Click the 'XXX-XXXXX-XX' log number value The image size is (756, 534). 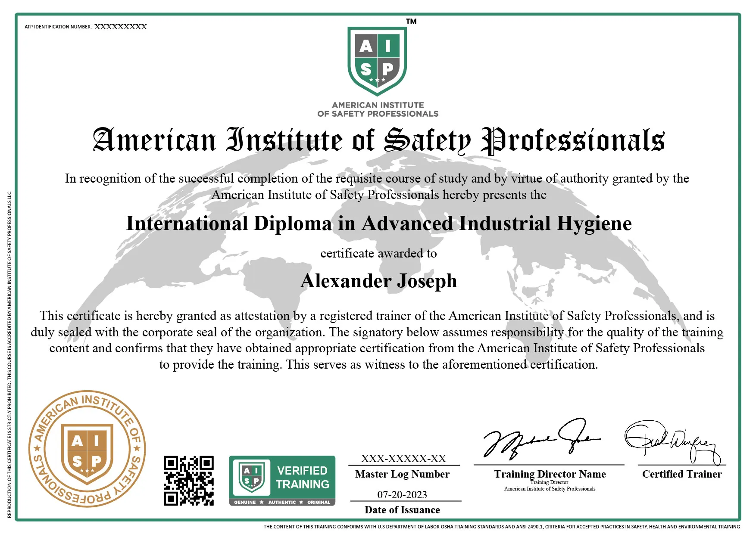[x=403, y=459]
